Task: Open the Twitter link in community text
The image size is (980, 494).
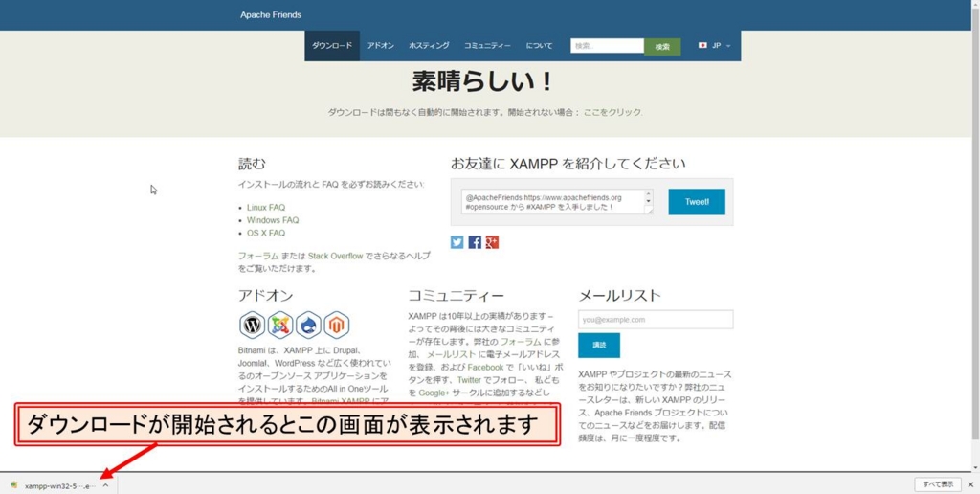Action: tap(469, 379)
